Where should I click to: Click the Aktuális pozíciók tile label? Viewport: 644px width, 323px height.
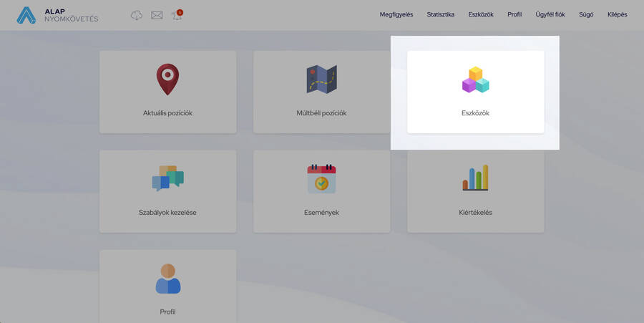(167, 113)
